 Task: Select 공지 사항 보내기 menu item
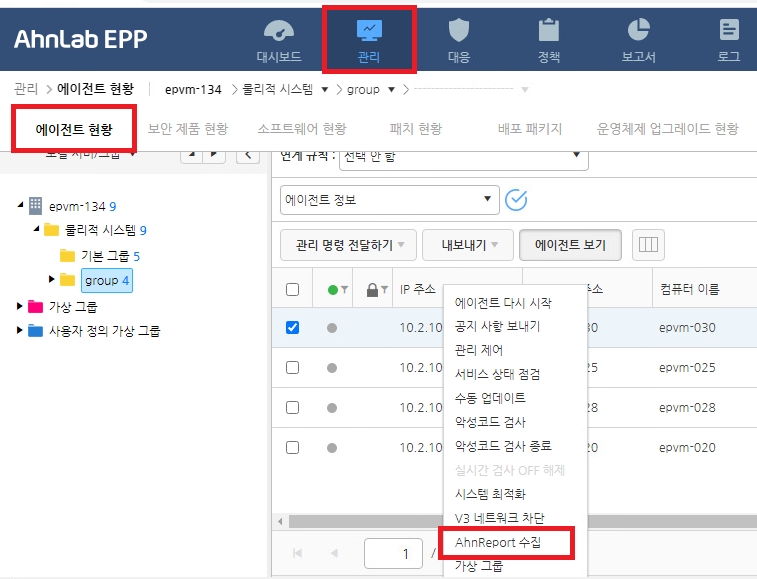(x=497, y=326)
